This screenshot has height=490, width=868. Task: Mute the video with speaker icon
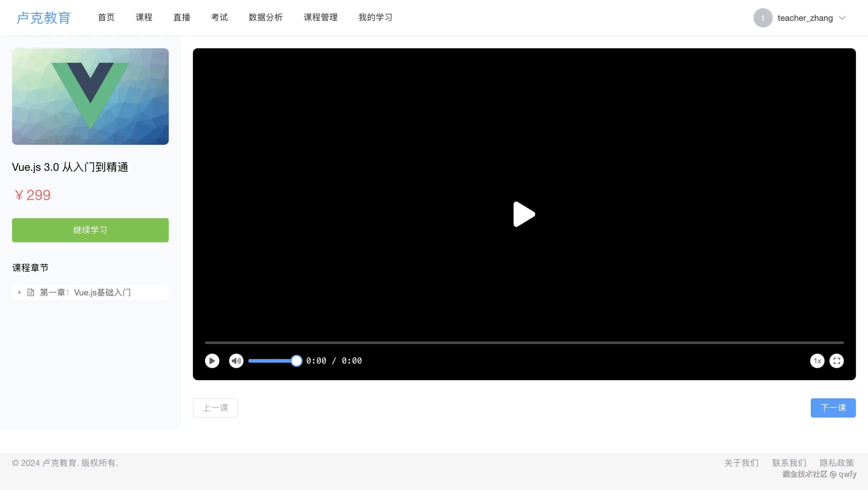[x=236, y=361]
